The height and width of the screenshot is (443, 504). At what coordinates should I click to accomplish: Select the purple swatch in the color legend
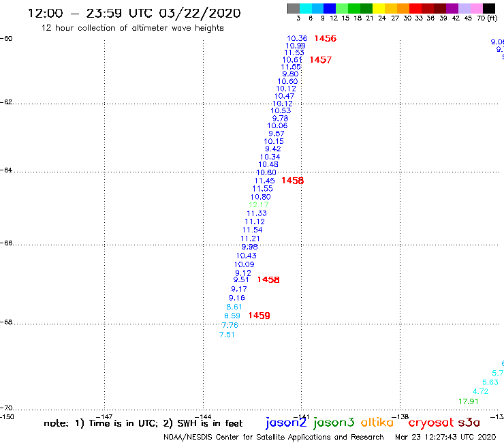click(452, 8)
